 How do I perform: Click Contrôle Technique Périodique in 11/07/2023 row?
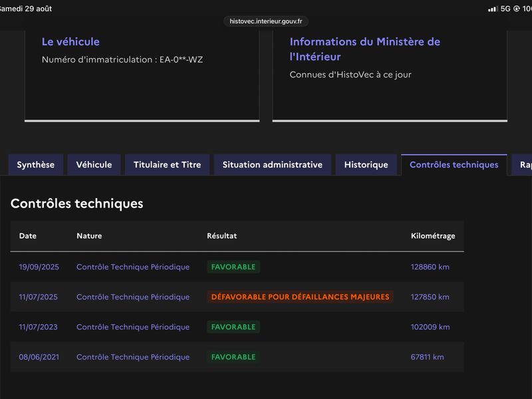pyautogui.click(x=133, y=327)
